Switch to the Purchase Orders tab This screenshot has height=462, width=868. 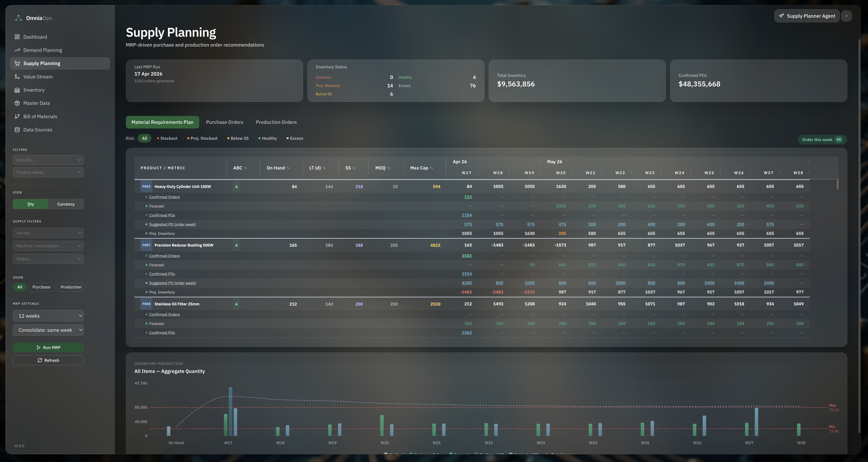point(224,122)
